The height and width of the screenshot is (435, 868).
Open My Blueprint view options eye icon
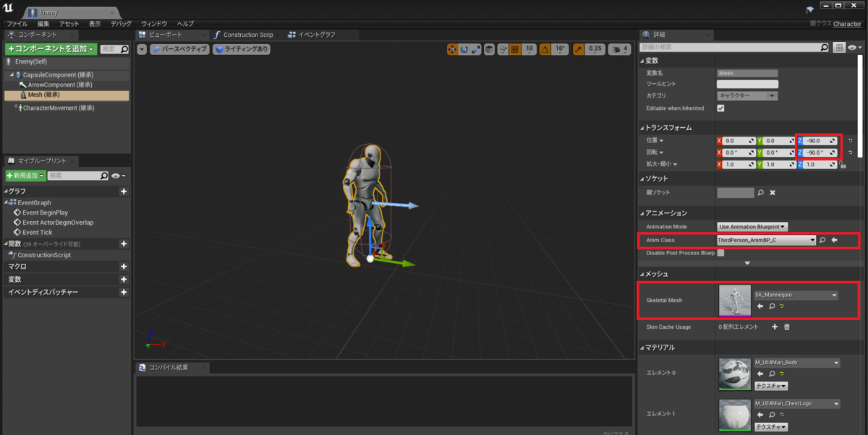coord(118,176)
